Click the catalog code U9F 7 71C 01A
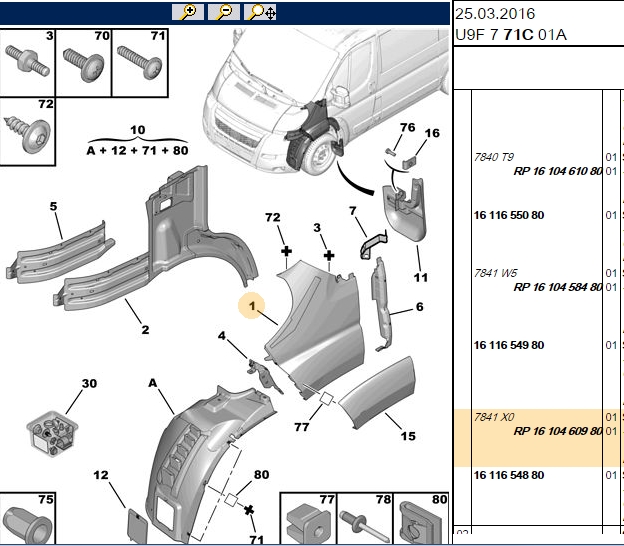 tap(511, 35)
